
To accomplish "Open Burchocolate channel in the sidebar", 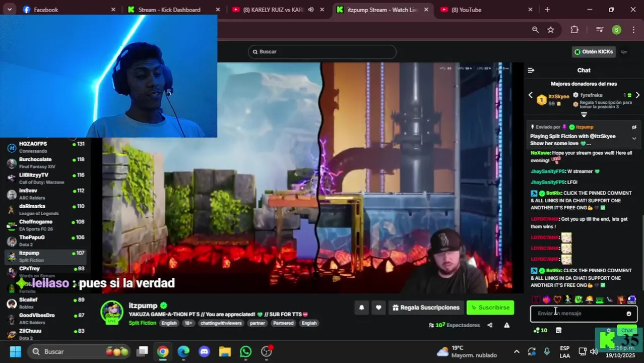I will tap(45, 163).
